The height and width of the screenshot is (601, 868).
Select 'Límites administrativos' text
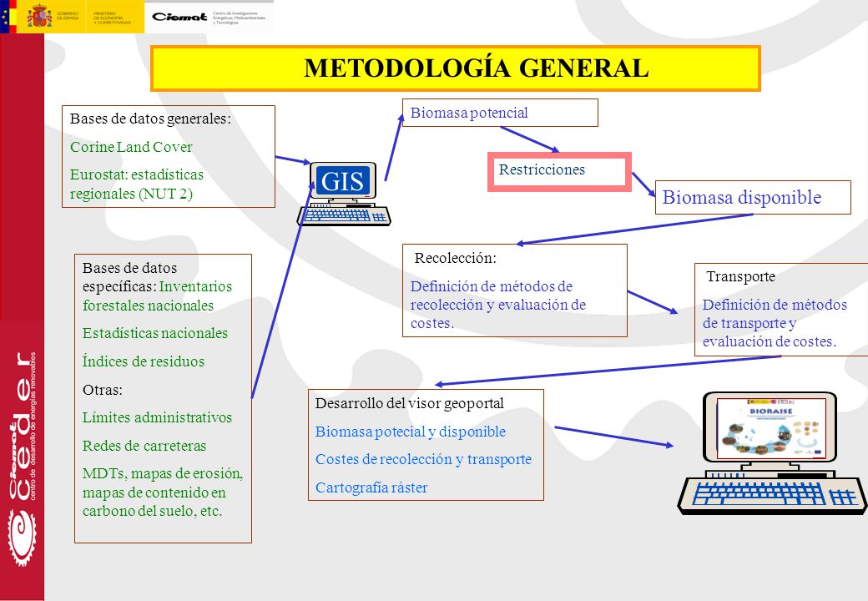(157, 417)
